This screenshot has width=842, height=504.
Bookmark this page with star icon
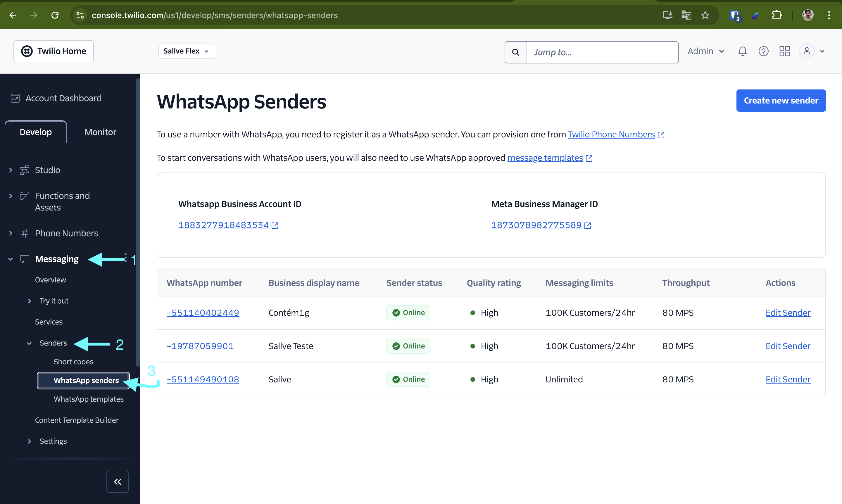click(x=705, y=15)
